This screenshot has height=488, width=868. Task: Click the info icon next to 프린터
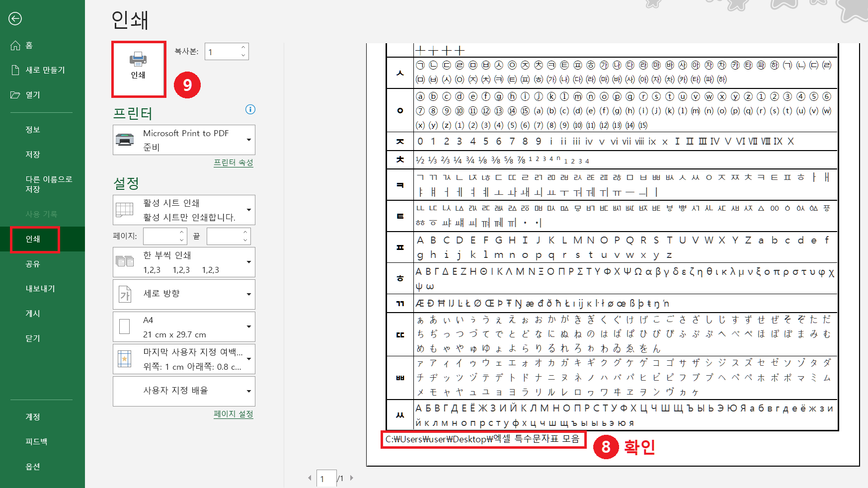pos(250,110)
